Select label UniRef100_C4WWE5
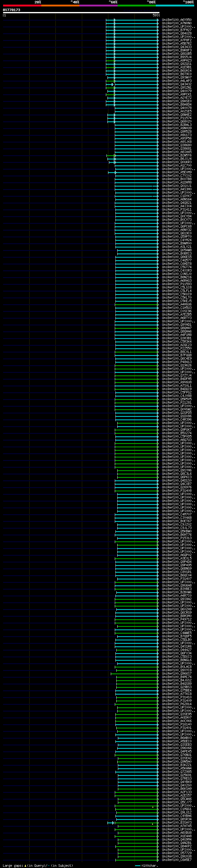197x868 pixels. 177,633
